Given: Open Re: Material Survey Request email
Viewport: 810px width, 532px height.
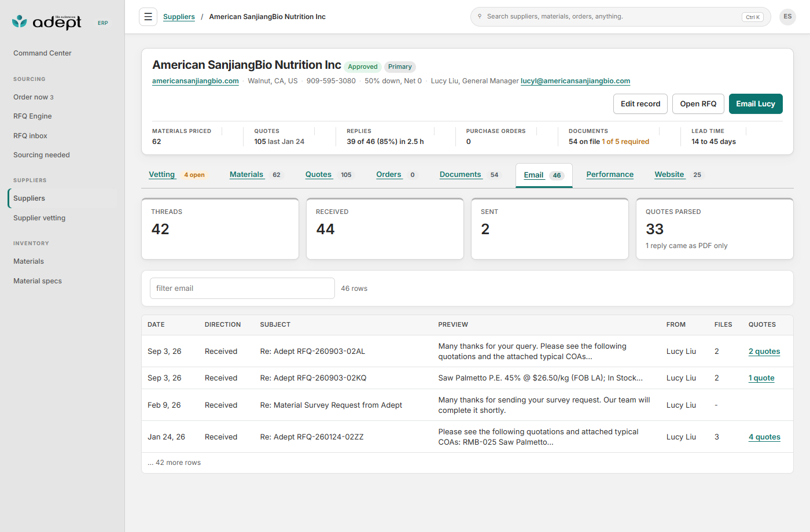Looking at the screenshot, I should 331,405.
